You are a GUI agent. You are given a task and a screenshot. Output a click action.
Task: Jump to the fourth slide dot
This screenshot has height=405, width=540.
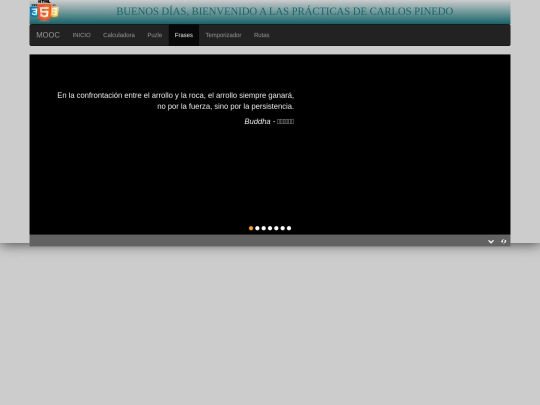[270, 228]
